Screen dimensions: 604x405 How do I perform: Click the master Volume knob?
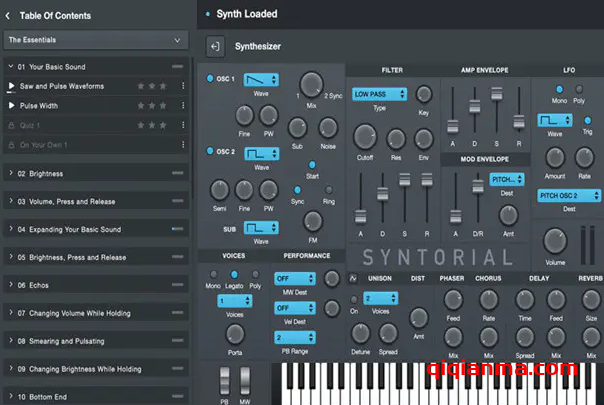coord(556,240)
